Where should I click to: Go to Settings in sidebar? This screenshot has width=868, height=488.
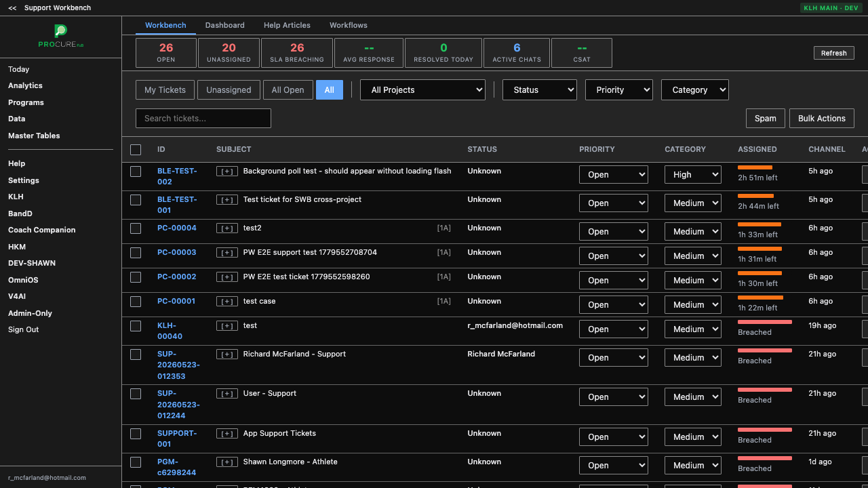(24, 180)
